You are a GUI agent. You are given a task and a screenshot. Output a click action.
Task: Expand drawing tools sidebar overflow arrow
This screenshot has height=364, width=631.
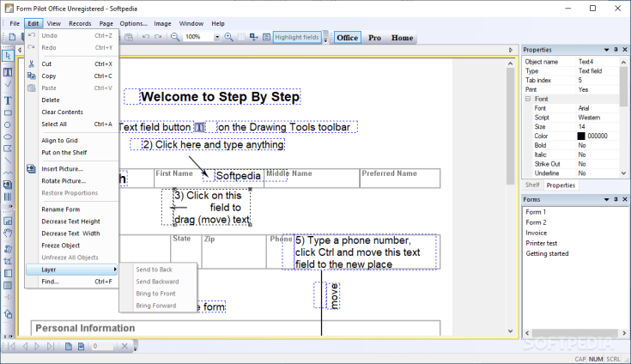[11, 206]
